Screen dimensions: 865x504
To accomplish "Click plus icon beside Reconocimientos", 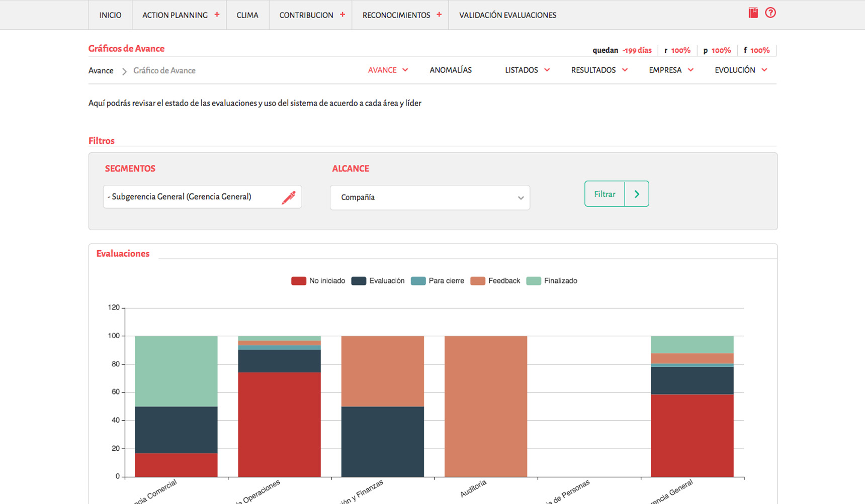I will coord(439,15).
